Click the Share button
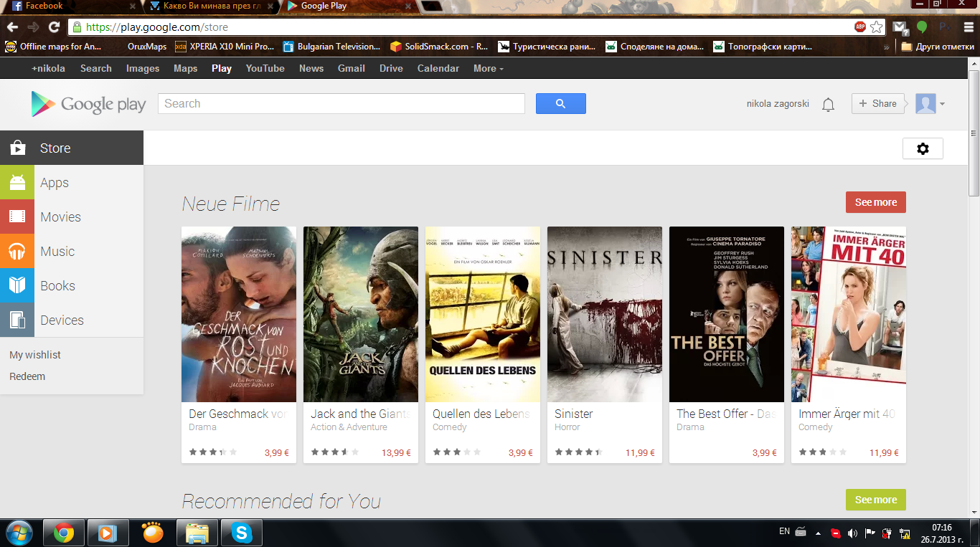 [877, 104]
